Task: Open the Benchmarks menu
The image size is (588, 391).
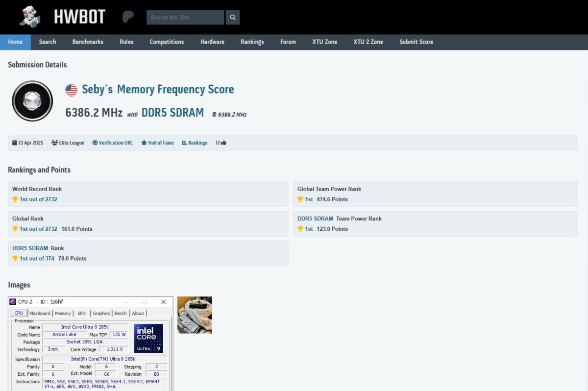Action: click(88, 42)
